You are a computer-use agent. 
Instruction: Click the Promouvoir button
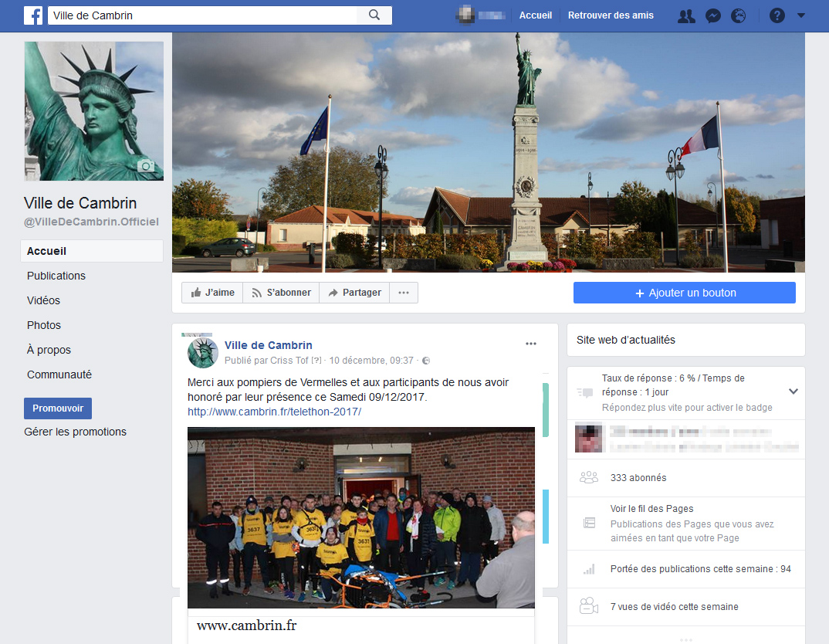tap(58, 408)
